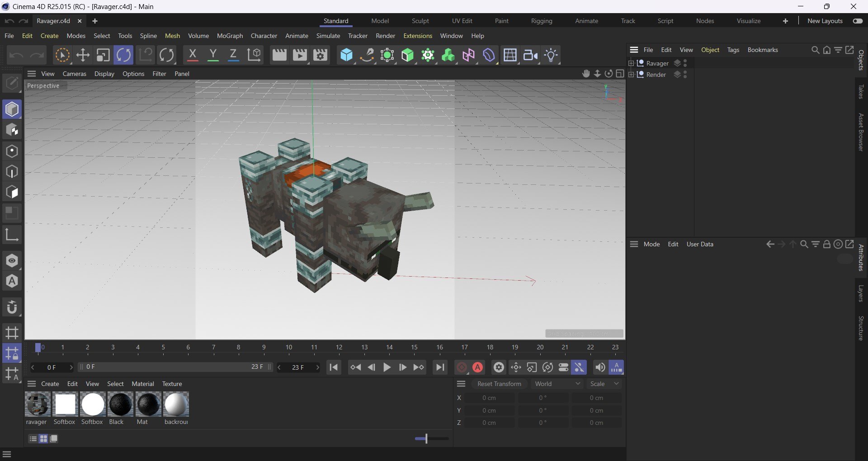
Task: Toggle sound speaker icon in timeline
Action: 600,367
